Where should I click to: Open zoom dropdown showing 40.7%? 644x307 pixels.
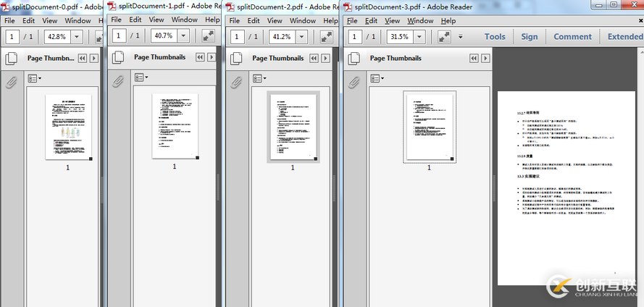183,35
